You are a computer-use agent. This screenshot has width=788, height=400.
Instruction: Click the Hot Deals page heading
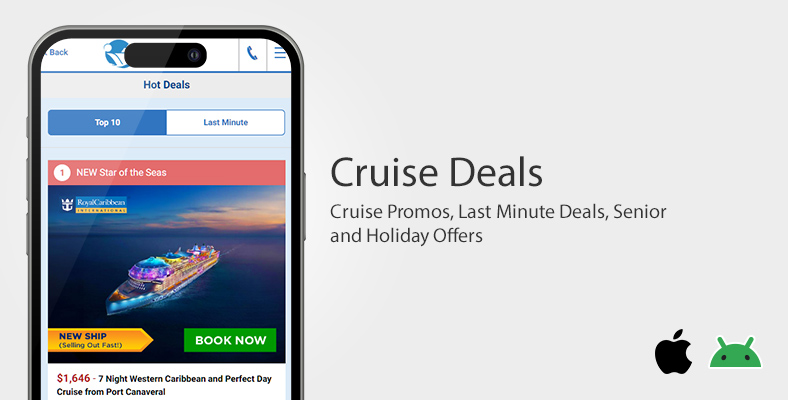[x=166, y=85]
